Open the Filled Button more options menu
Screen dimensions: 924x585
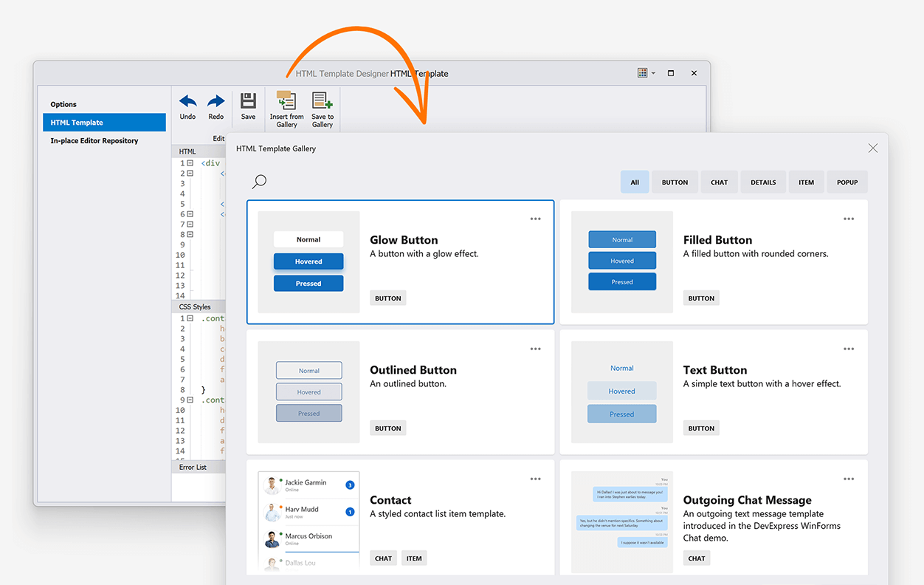coord(849,219)
